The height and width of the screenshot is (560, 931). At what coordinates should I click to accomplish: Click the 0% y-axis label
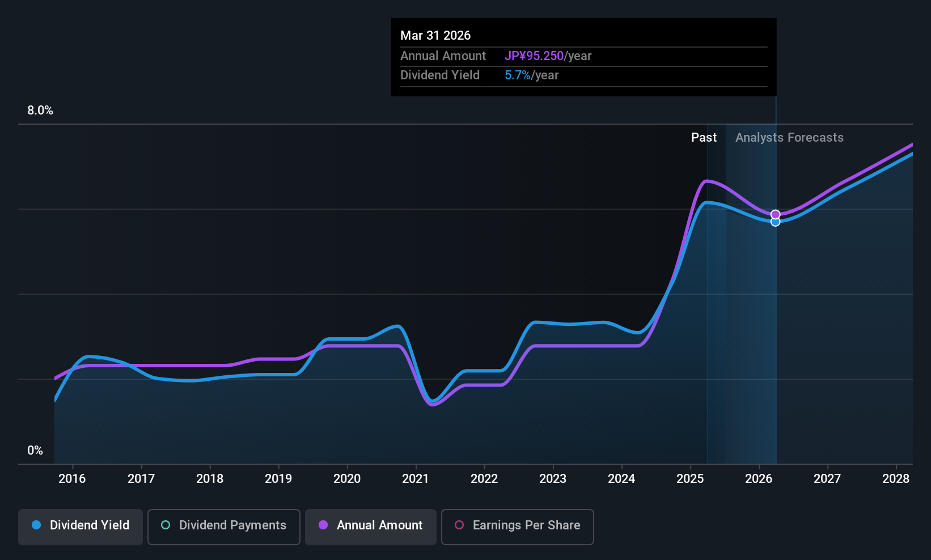(35, 451)
